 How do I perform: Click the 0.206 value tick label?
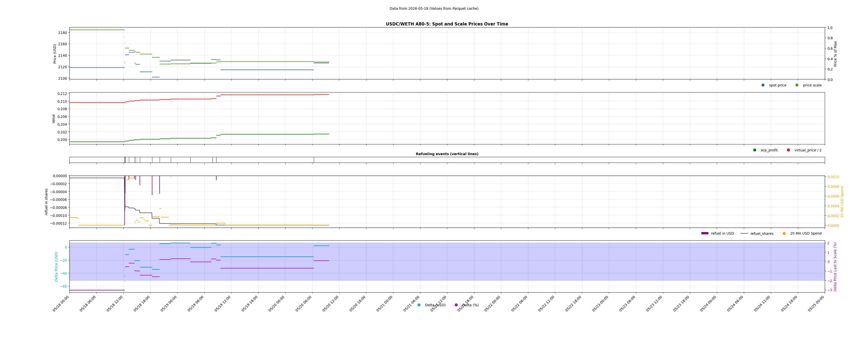pyautogui.click(x=62, y=117)
